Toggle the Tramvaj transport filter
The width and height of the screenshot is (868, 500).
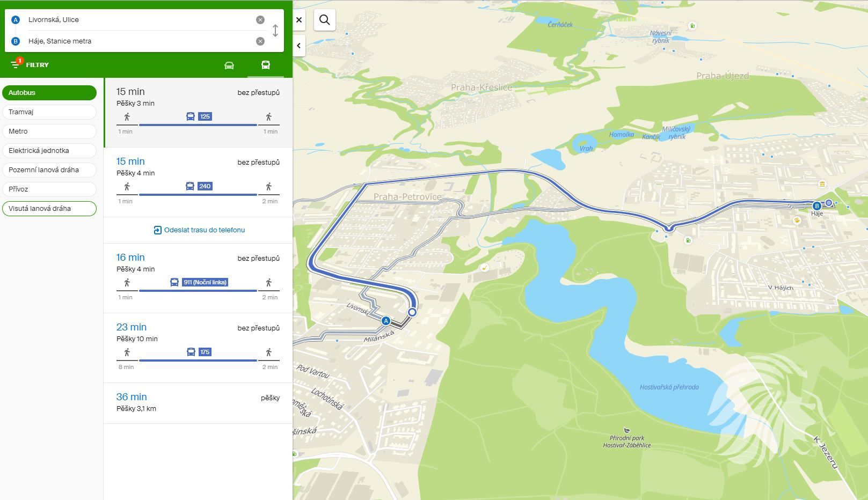tap(49, 112)
